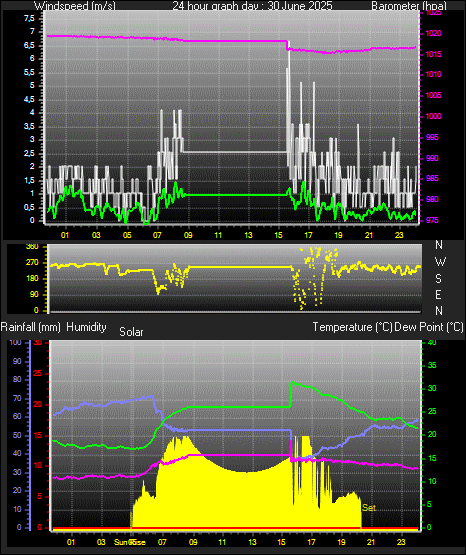Click the 270 degree tick on the direction axis
The image size is (466, 555).
pyautogui.click(x=33, y=263)
